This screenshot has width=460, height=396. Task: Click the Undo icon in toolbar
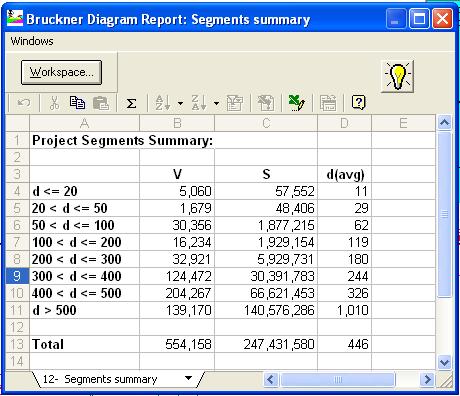24,103
